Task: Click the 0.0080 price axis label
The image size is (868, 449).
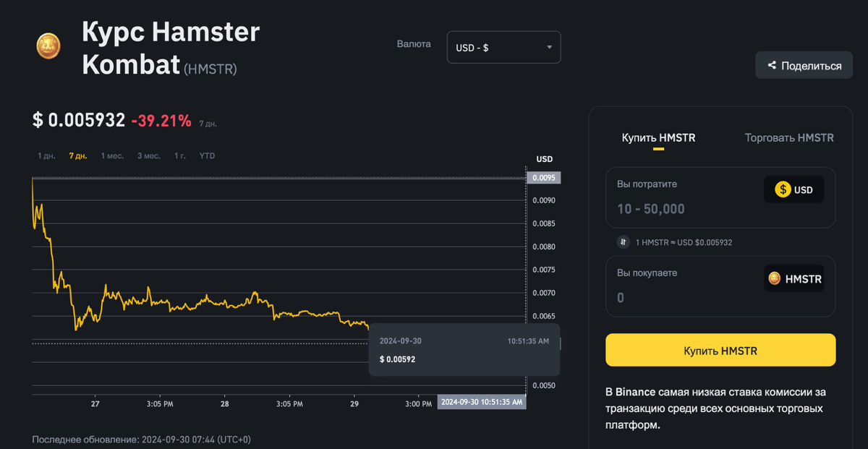Action: [544, 247]
